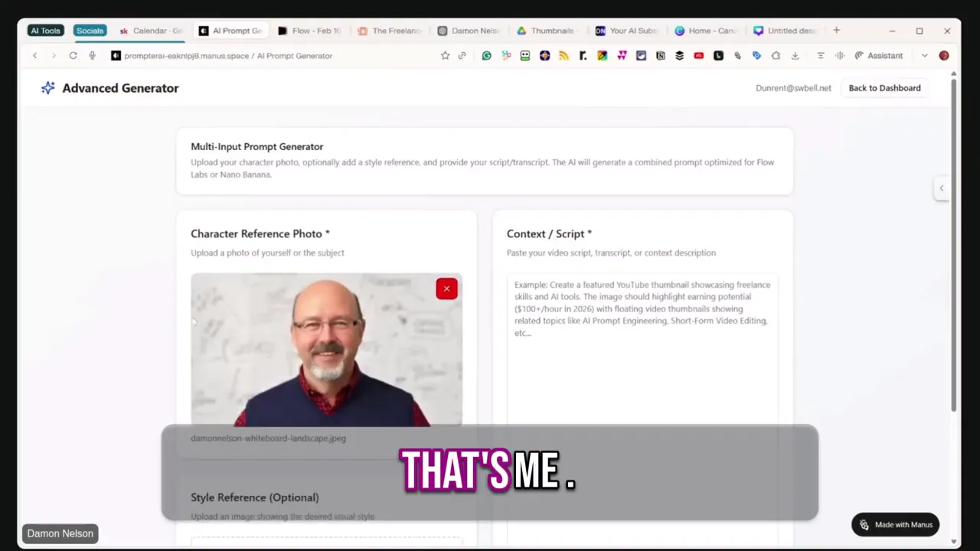Click the Back to Dashboard button
The width and height of the screenshot is (980, 551).
[x=884, y=88]
